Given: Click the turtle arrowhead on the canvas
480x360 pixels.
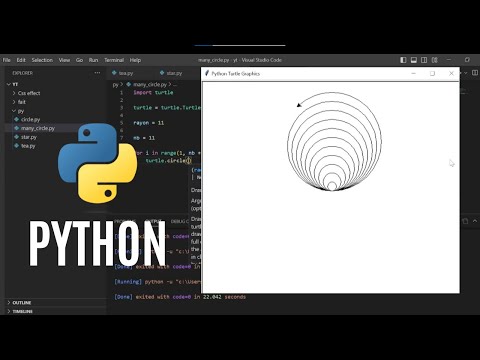Looking at the screenshot, I should point(299,105).
